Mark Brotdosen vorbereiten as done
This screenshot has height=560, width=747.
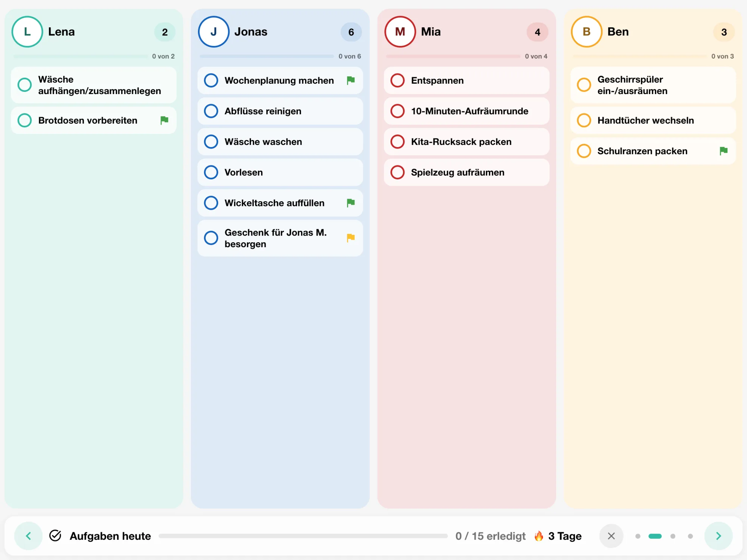25,120
